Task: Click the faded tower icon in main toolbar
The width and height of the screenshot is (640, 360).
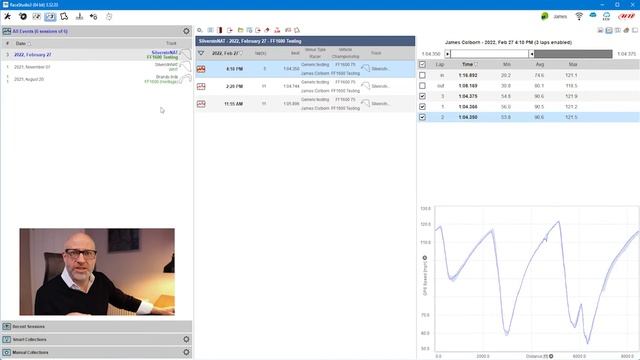Action: [79, 16]
